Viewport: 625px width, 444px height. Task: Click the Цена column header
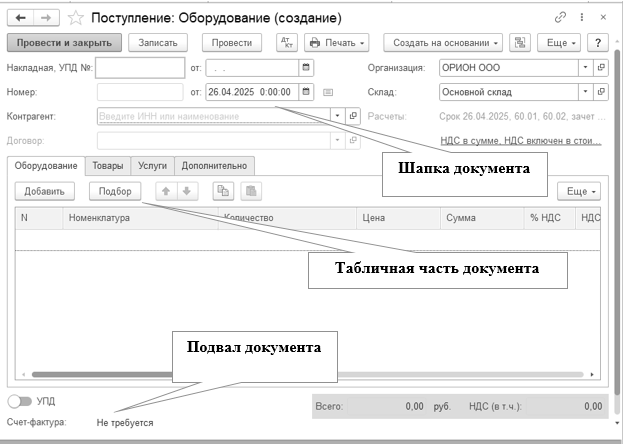coord(399,218)
